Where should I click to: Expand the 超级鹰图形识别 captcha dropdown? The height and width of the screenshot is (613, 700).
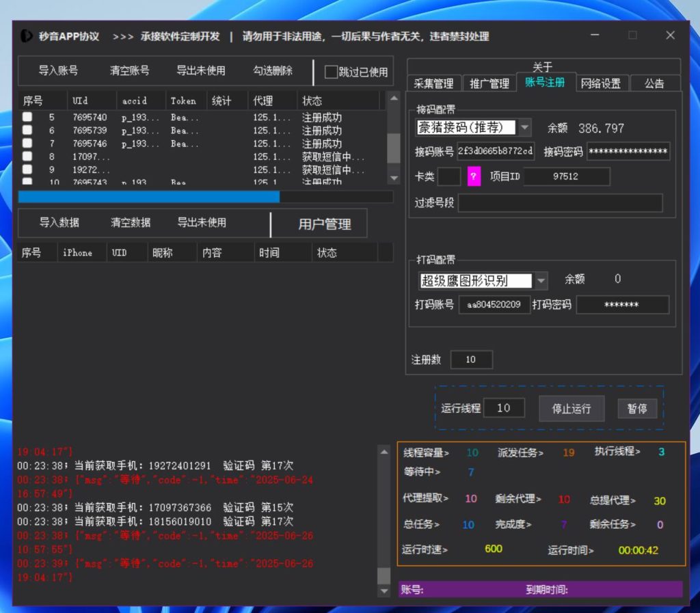coord(541,280)
